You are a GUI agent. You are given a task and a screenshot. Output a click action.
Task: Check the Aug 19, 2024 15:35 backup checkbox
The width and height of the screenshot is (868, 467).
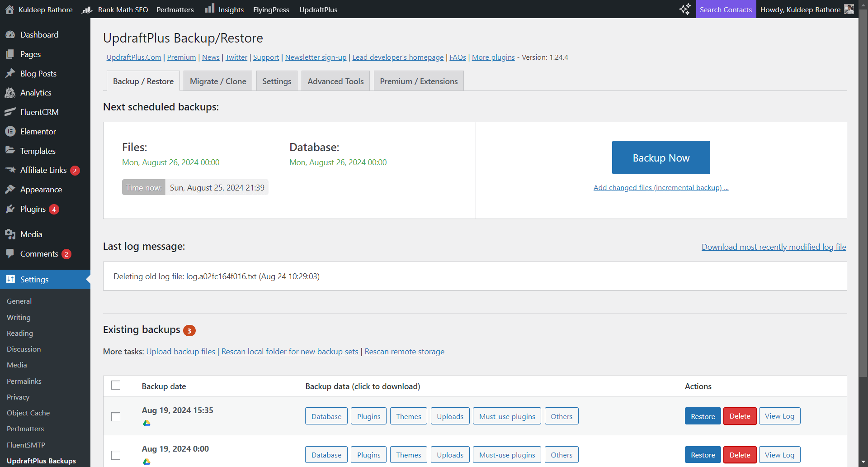pyautogui.click(x=116, y=417)
